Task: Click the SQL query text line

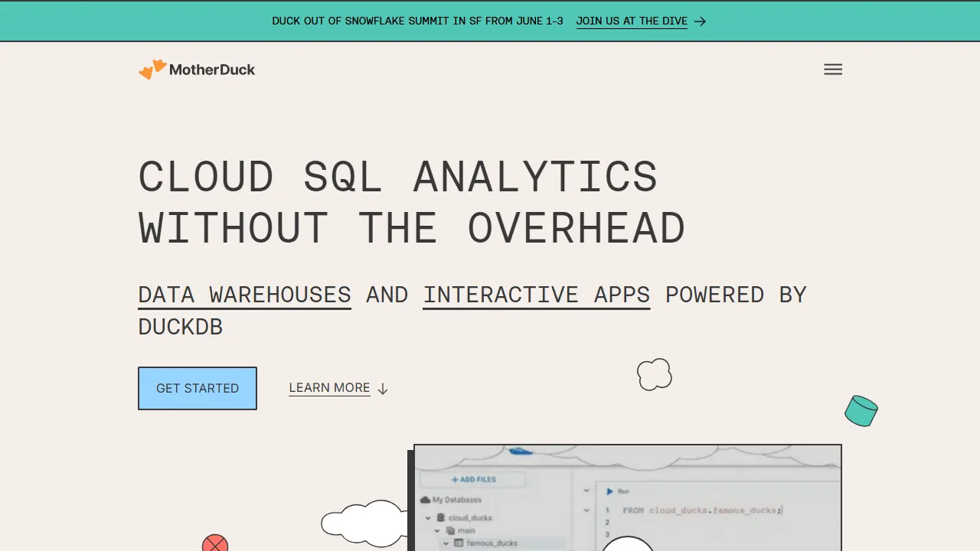Action: coord(703,510)
